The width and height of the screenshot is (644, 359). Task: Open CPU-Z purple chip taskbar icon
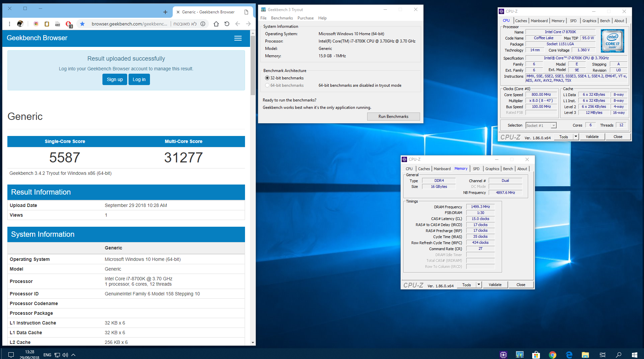point(503,355)
